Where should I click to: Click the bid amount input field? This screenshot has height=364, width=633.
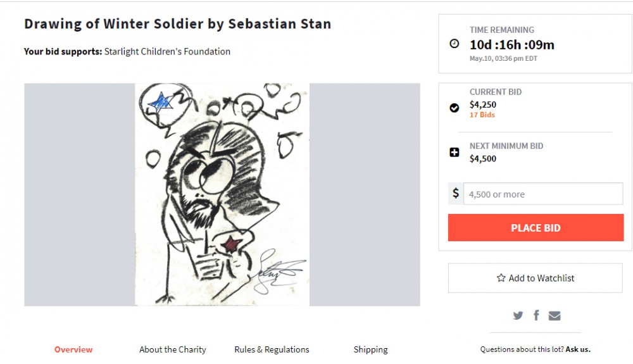pos(543,194)
